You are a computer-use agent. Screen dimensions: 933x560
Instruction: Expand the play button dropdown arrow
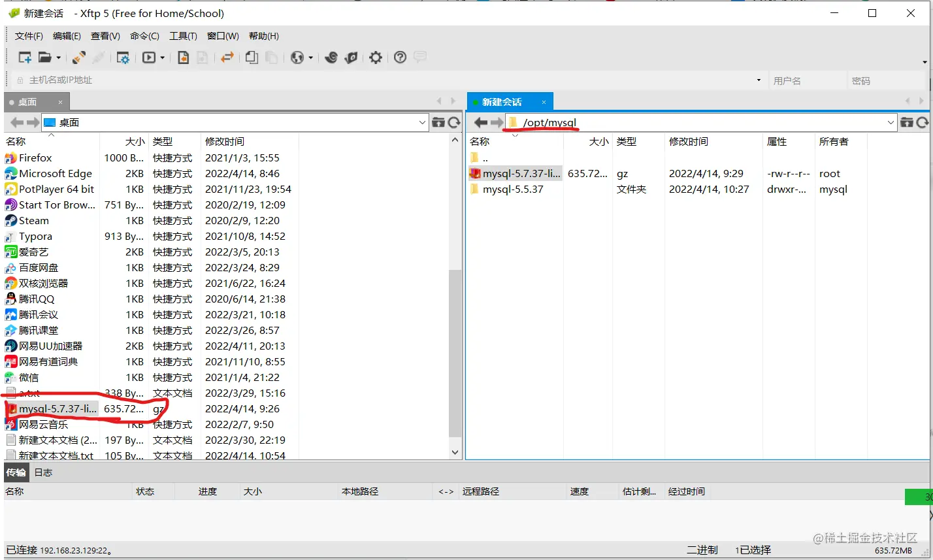pos(162,58)
